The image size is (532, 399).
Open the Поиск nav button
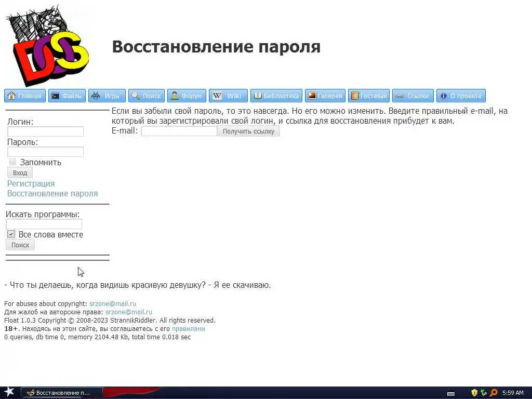pos(147,96)
